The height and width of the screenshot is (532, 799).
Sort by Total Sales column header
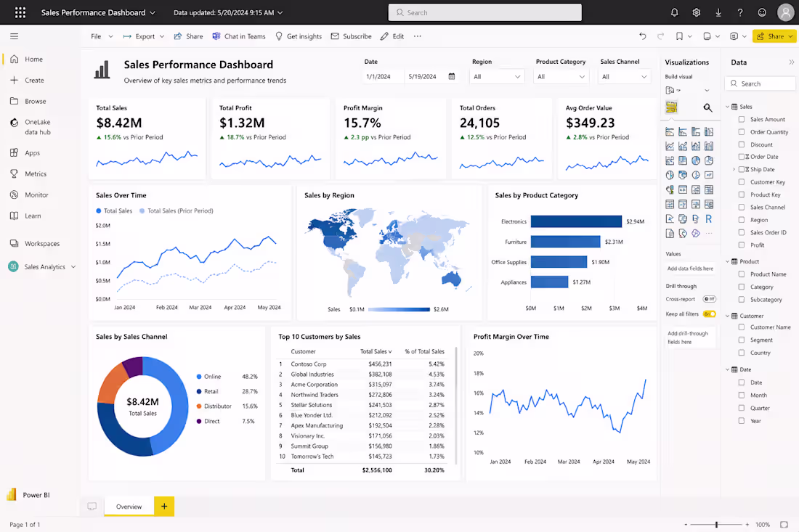pyautogui.click(x=376, y=351)
